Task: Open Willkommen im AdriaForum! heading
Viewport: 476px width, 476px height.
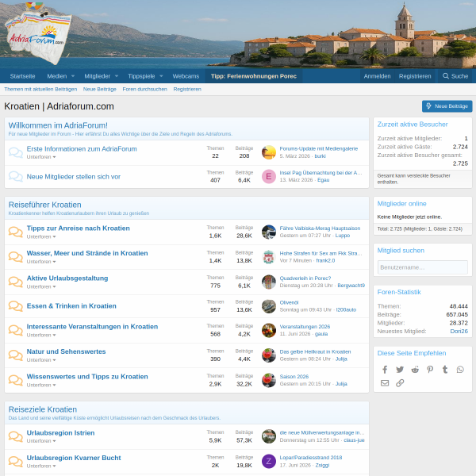Action: click(58, 125)
